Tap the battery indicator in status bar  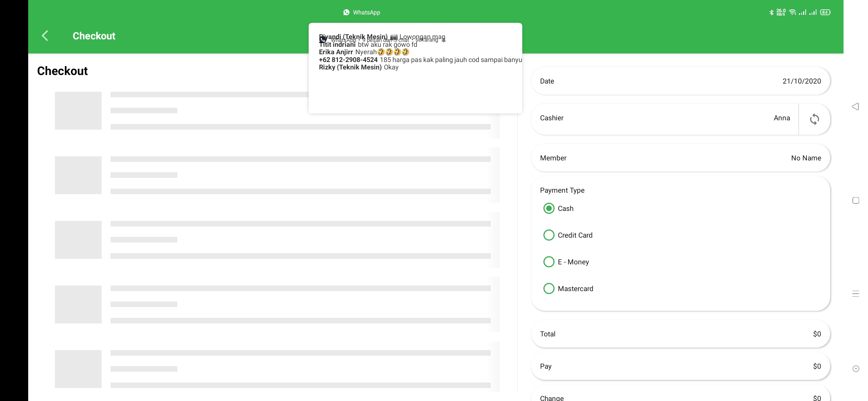coord(825,12)
